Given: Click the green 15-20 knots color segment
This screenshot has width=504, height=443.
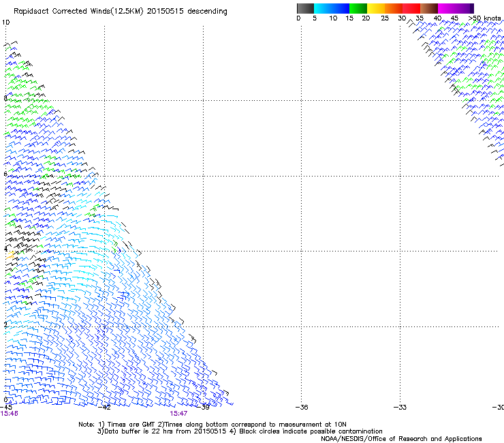Looking at the screenshot, I should tap(358, 8).
